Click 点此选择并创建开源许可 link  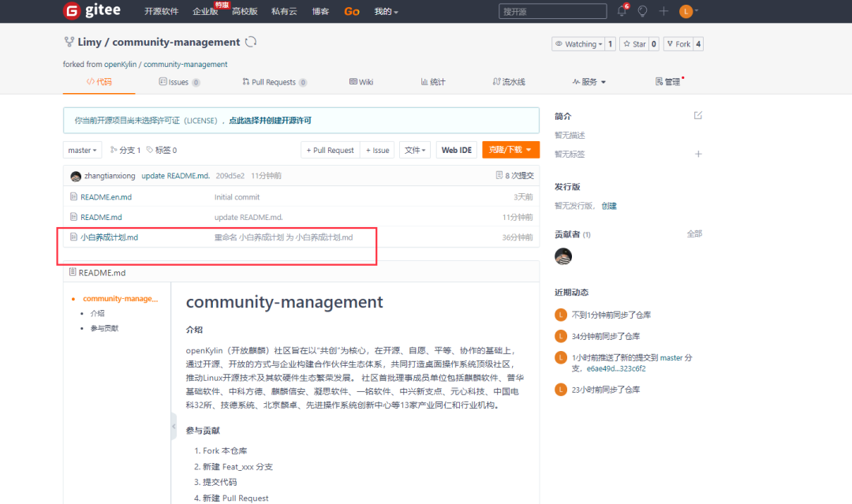tap(270, 121)
